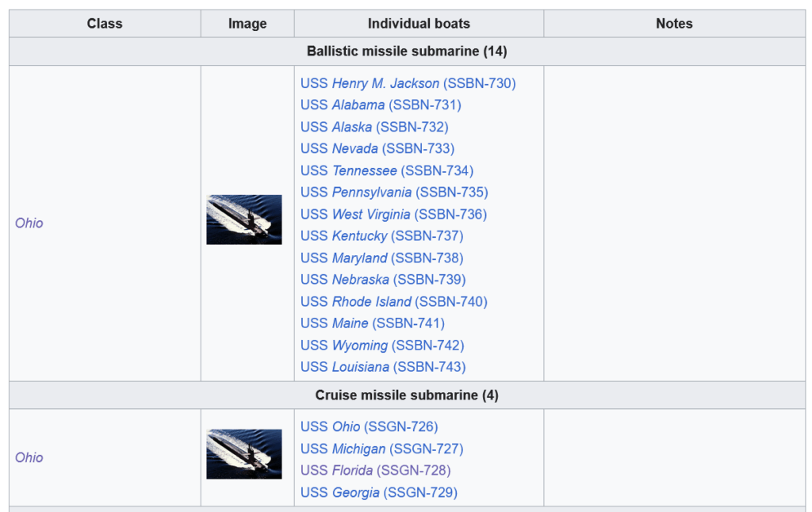Open USS Wyoming (SSBN-742)
Image resolution: width=812 pixels, height=512 pixels.
(x=382, y=346)
